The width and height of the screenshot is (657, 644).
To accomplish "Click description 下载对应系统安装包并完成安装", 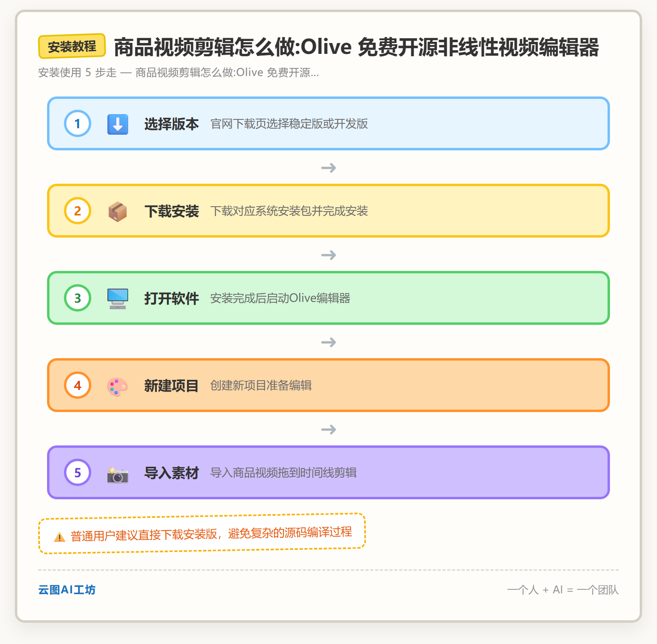I will tap(289, 211).
